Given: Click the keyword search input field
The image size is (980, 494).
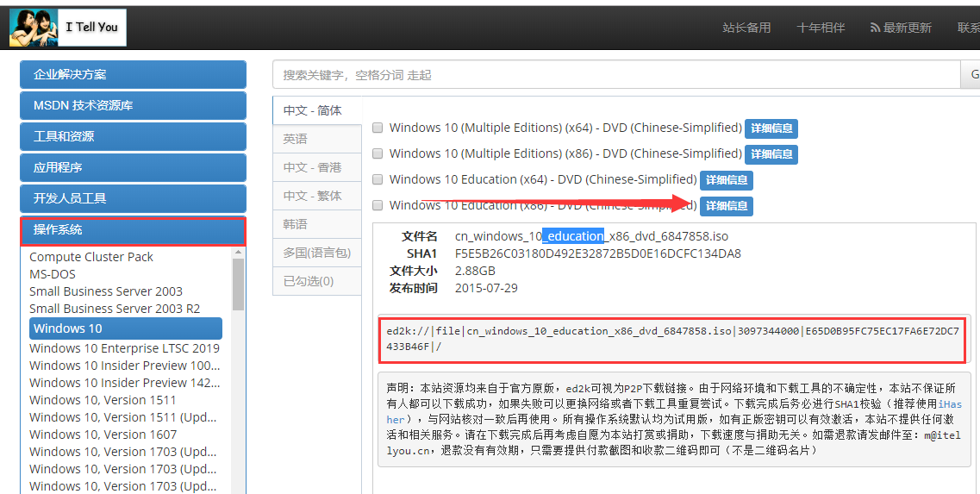Looking at the screenshot, I should [x=615, y=75].
